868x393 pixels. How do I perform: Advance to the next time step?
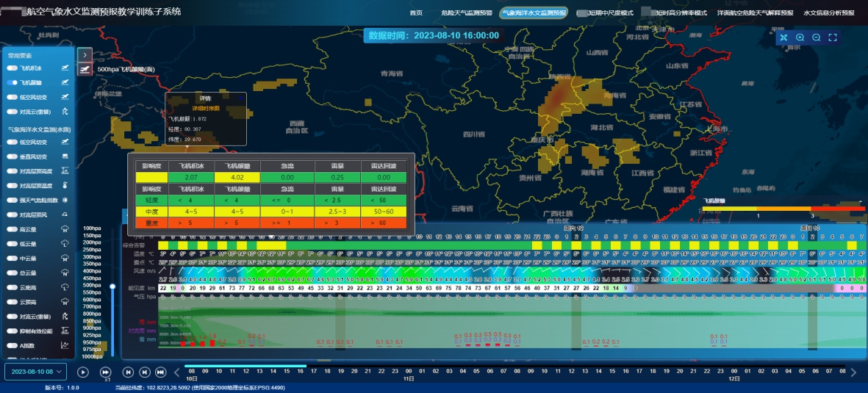144,372
